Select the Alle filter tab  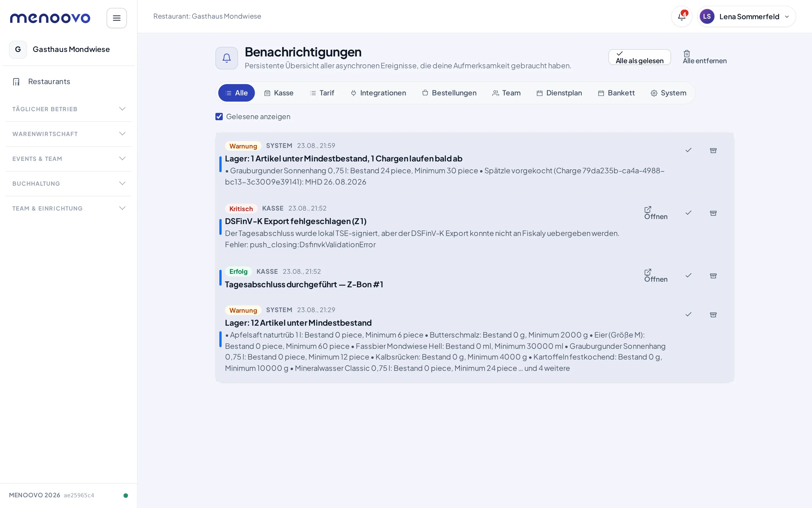(236, 93)
